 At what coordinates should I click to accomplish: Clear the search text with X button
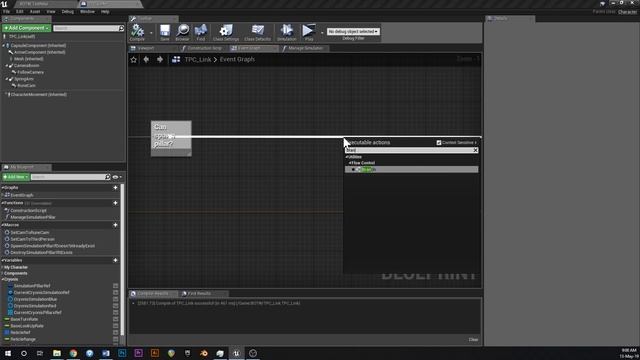pos(476,150)
